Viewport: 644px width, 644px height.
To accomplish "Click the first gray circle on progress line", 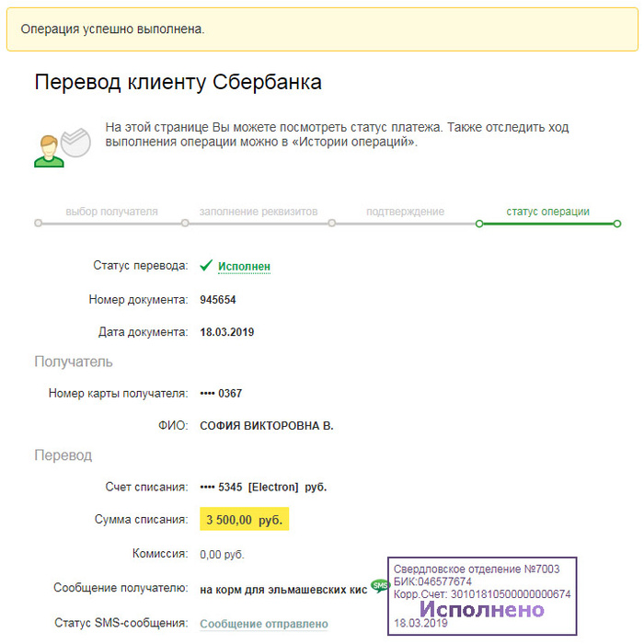I will [38, 223].
